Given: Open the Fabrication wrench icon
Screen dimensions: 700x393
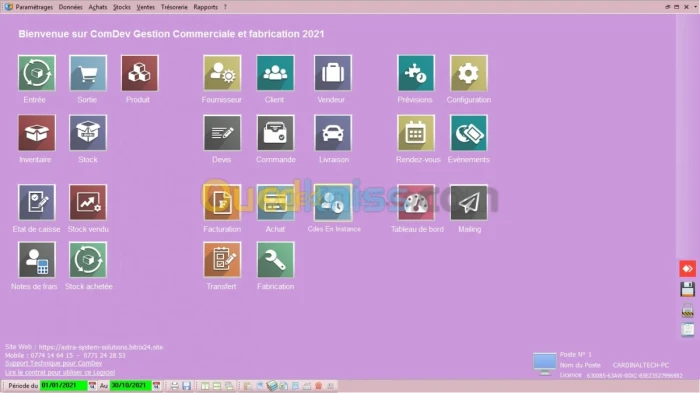Looking at the screenshot, I should tap(275, 259).
